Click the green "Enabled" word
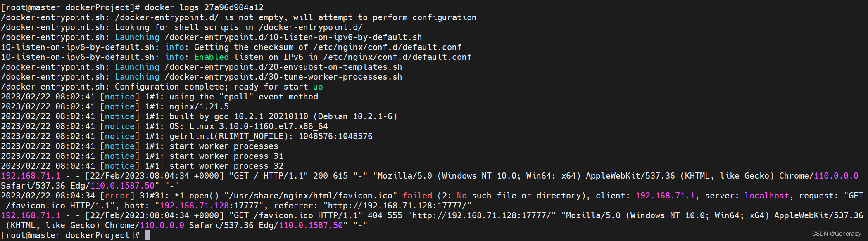868x241 pixels. pos(212,57)
